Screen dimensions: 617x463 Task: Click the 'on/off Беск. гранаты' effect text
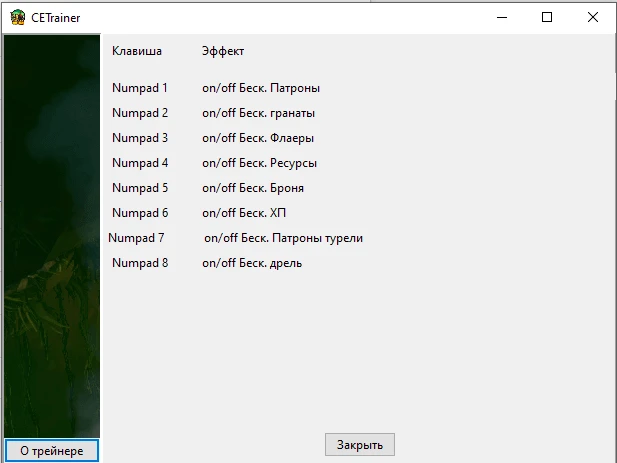(259, 113)
